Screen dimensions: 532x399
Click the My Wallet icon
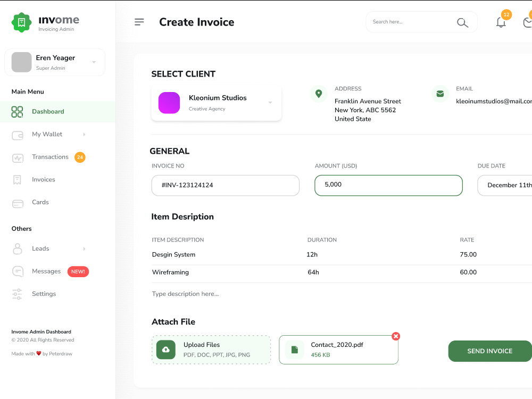click(x=18, y=135)
